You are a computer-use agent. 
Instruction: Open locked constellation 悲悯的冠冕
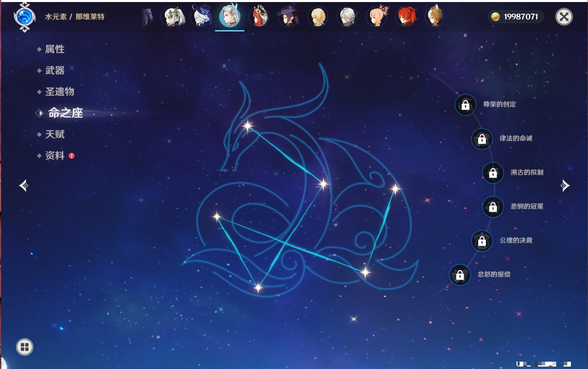click(493, 207)
